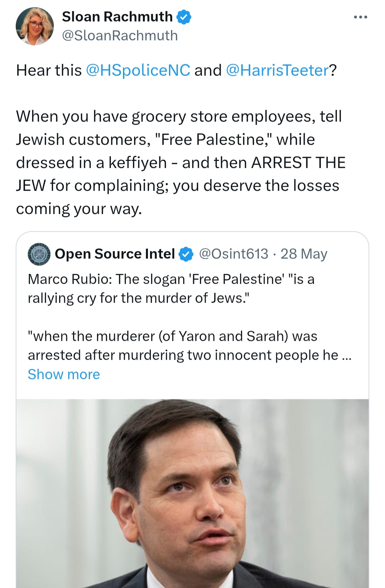Open Sloan Rachmuth's profile picture

click(x=35, y=26)
